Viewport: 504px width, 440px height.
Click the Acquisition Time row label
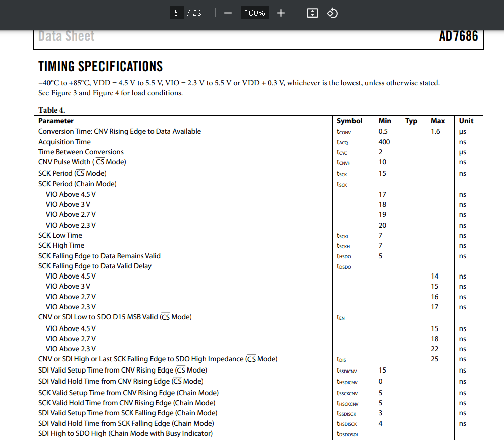click(x=65, y=142)
